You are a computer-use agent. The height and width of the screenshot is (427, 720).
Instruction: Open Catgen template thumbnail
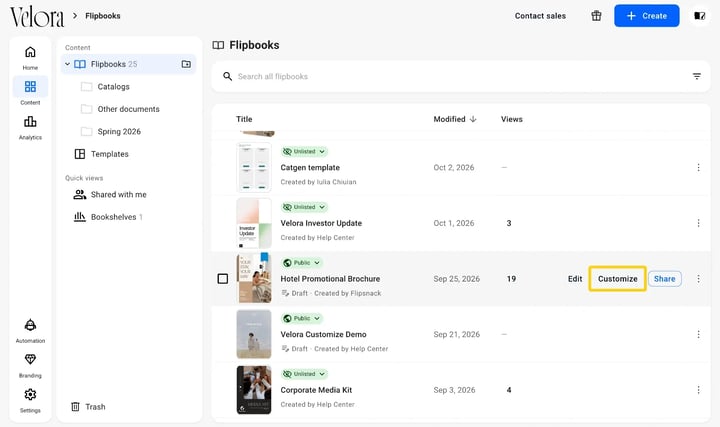pos(254,168)
